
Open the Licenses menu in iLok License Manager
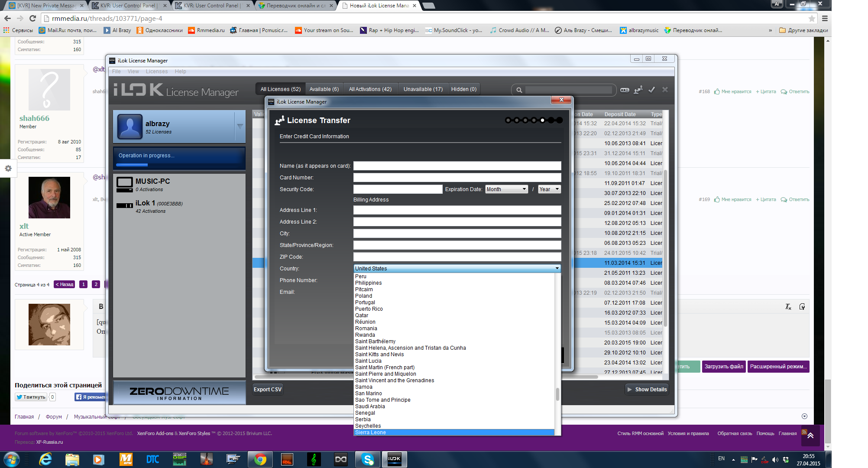(157, 71)
